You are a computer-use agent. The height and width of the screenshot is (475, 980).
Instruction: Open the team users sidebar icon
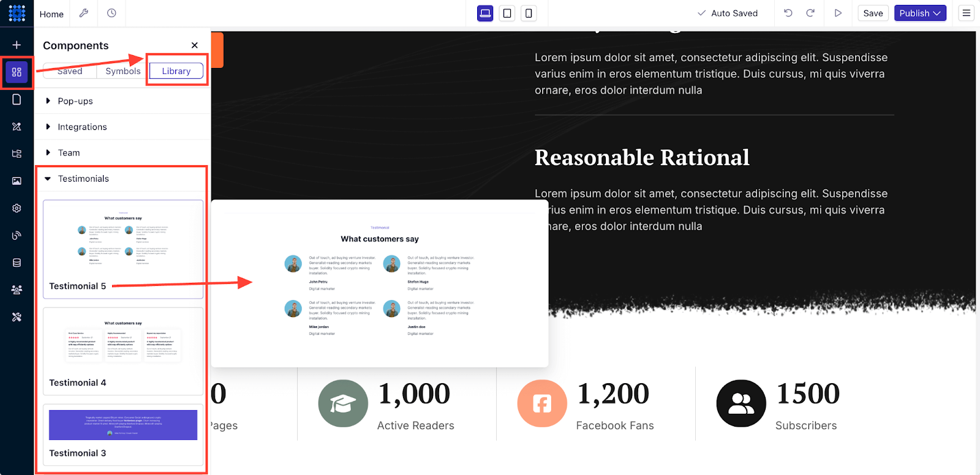point(17,290)
